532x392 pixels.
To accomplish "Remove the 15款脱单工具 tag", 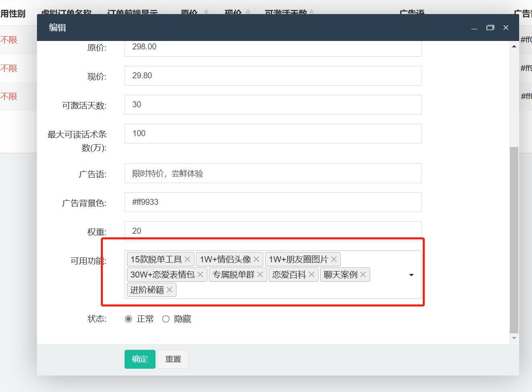I will point(187,259).
